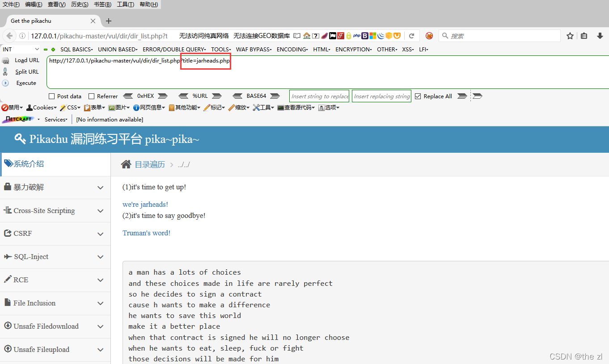This screenshot has width=609, height=364.
Task: Open UNION BASED dropdown menu
Action: coord(118,50)
